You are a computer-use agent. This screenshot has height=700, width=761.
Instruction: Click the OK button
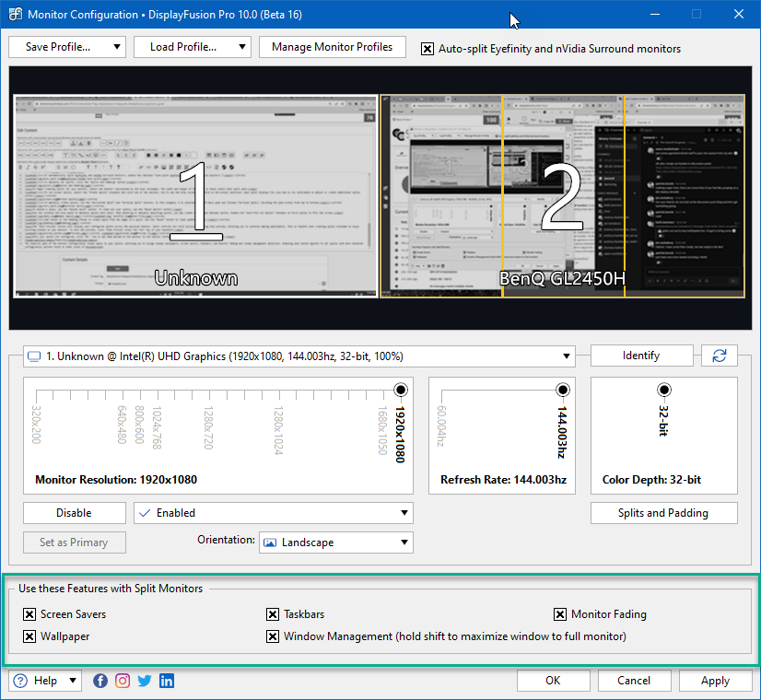[x=554, y=680]
